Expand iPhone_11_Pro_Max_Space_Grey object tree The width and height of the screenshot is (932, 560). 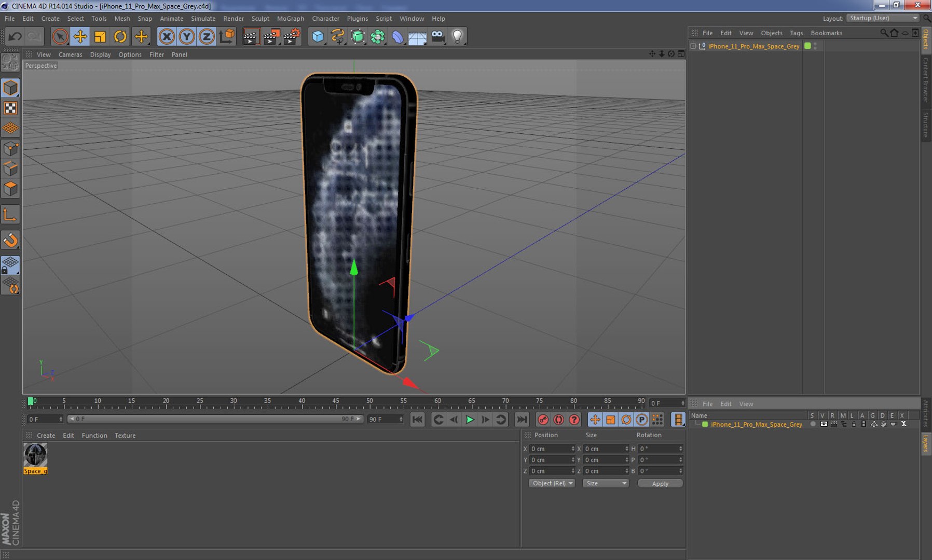point(693,46)
